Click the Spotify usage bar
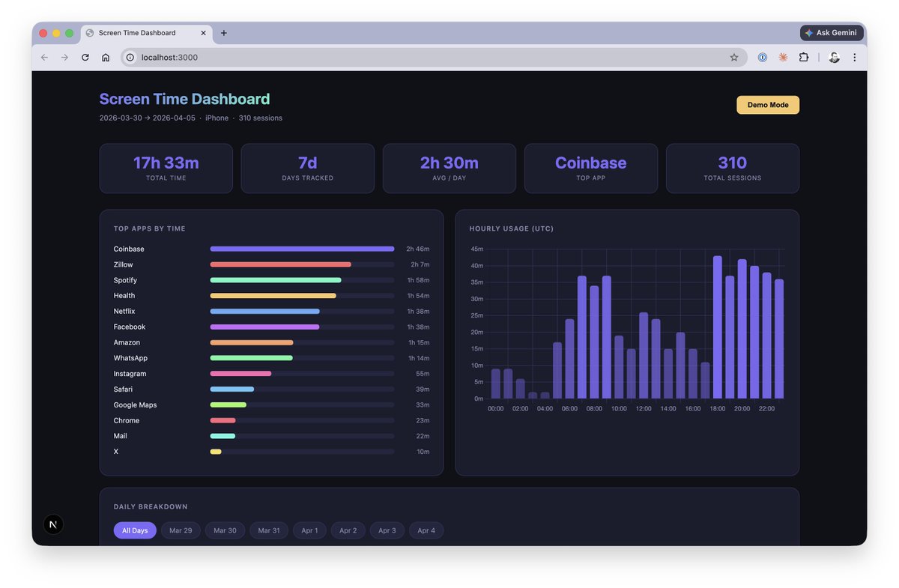899x588 pixels. click(x=276, y=280)
